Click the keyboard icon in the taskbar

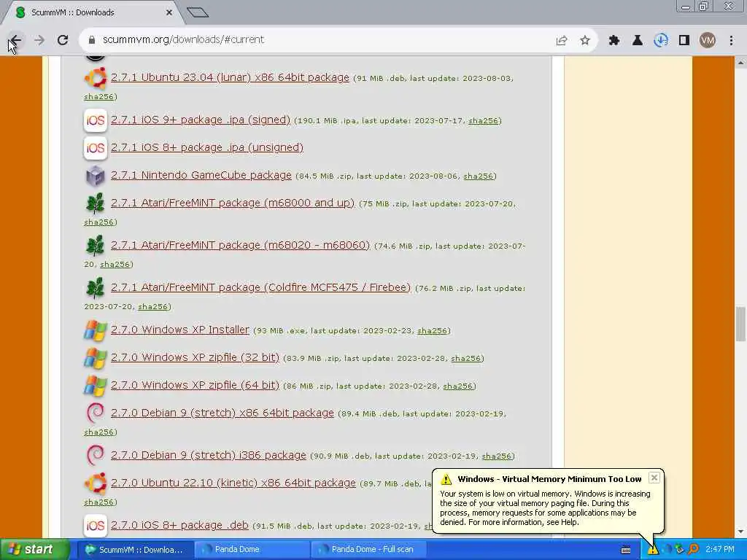[x=626, y=550]
